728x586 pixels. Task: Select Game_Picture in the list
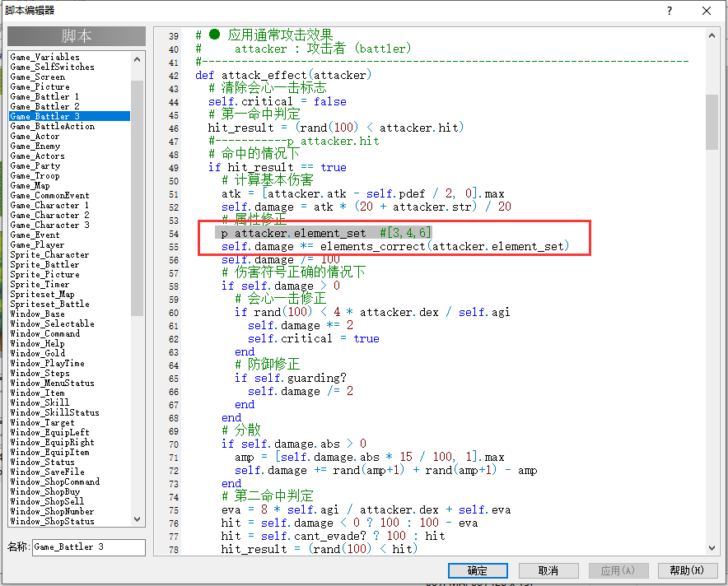[40, 86]
